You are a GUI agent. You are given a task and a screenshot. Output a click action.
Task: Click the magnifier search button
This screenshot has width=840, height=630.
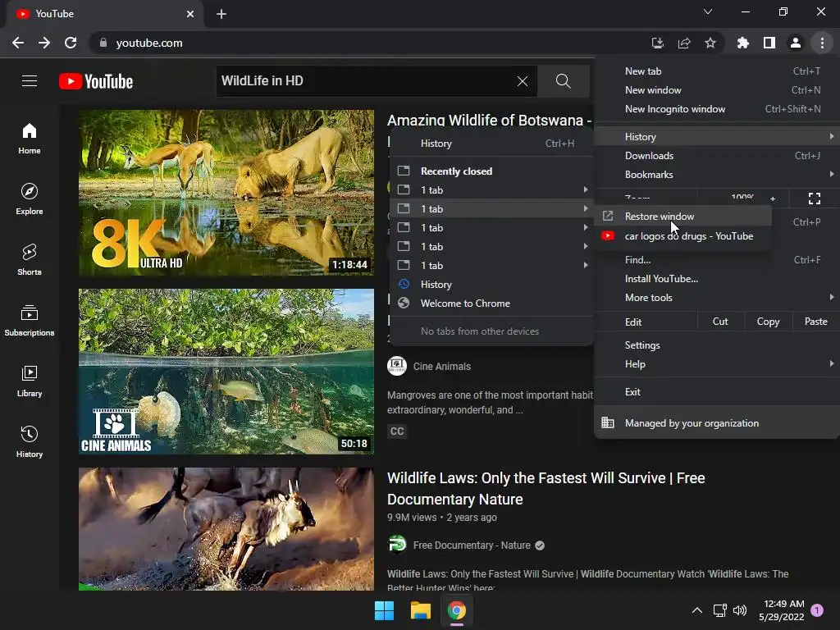point(563,81)
